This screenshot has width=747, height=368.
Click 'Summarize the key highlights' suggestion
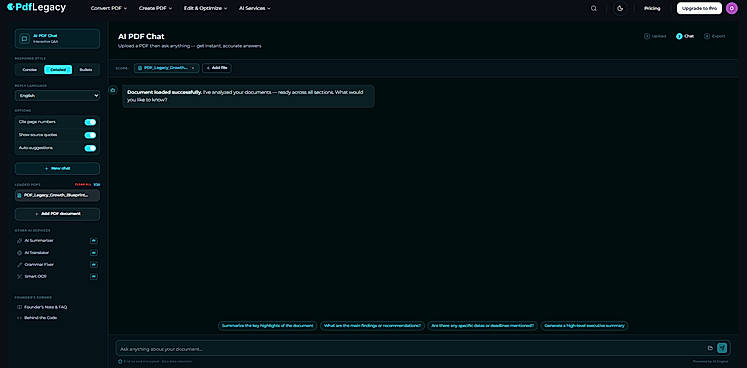(x=268, y=326)
